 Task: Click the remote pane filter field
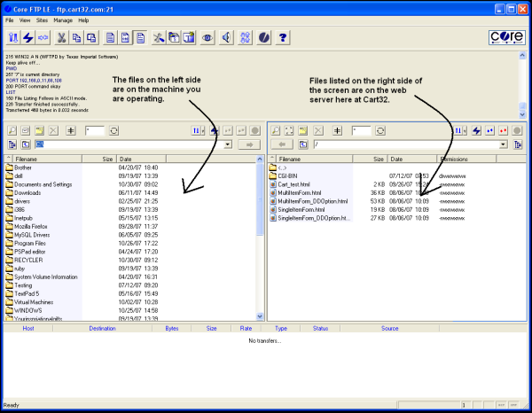tap(362, 130)
